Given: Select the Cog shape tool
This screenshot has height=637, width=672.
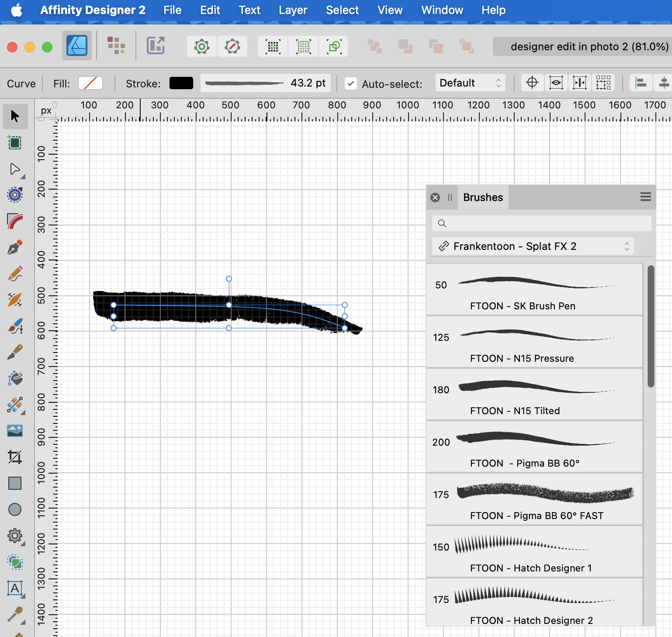Looking at the screenshot, I should [x=15, y=536].
